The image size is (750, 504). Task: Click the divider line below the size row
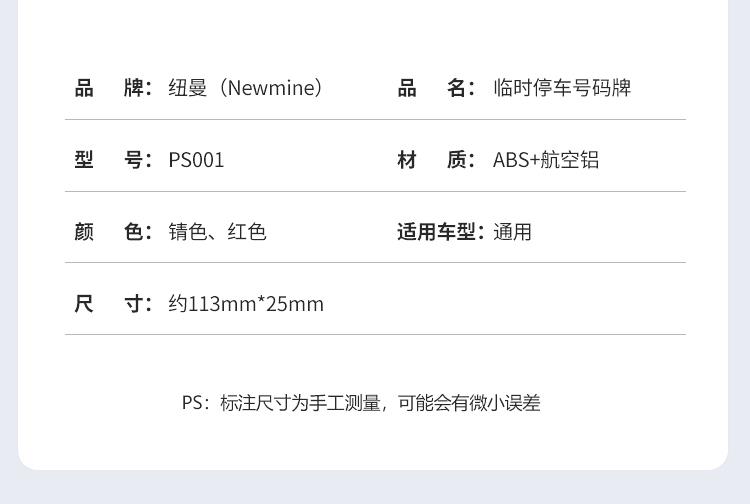375,335
